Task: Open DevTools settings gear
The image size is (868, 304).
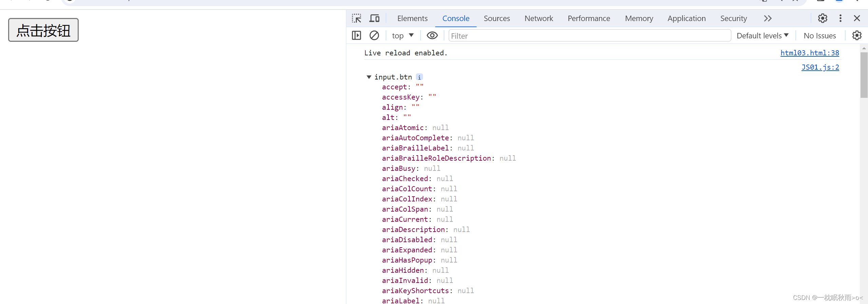Action: 823,18
